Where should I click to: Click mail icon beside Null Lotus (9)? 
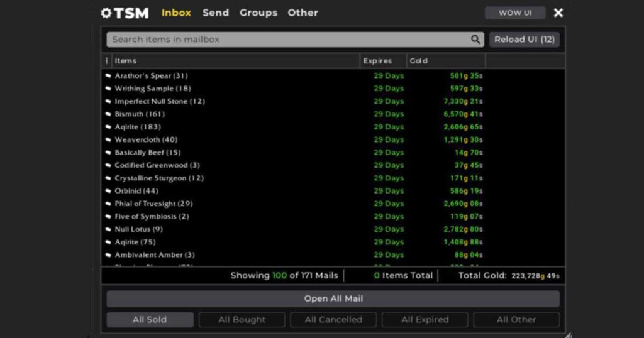pos(108,229)
